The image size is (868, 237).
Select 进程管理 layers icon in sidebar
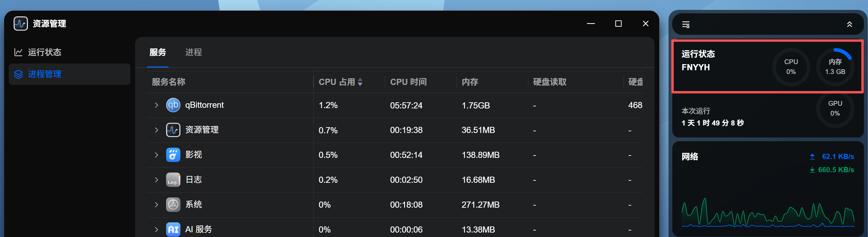click(18, 74)
